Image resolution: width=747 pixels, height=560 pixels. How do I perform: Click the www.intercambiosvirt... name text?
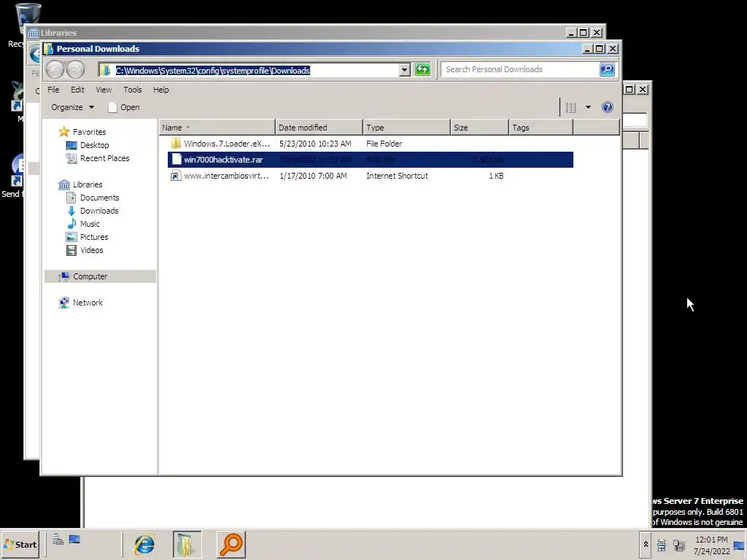pos(226,176)
